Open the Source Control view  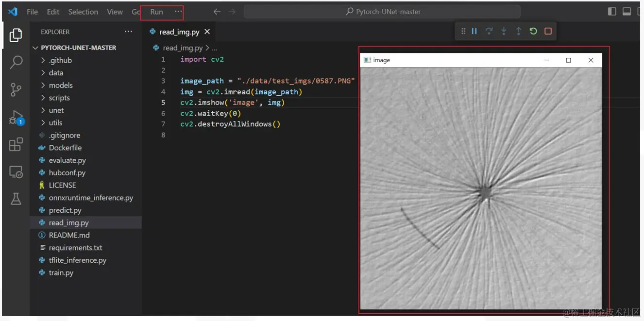coord(16,89)
